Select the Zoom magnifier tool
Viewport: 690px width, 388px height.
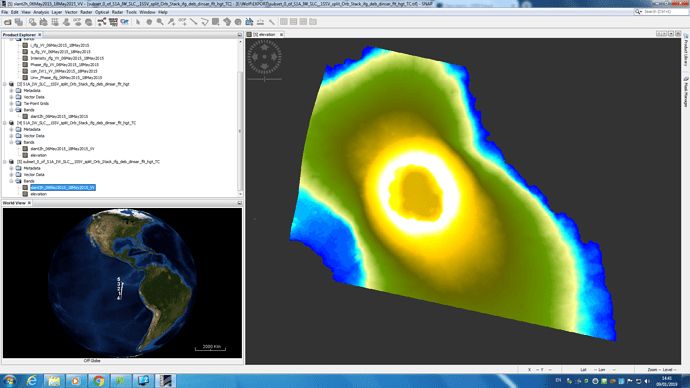[160, 22]
